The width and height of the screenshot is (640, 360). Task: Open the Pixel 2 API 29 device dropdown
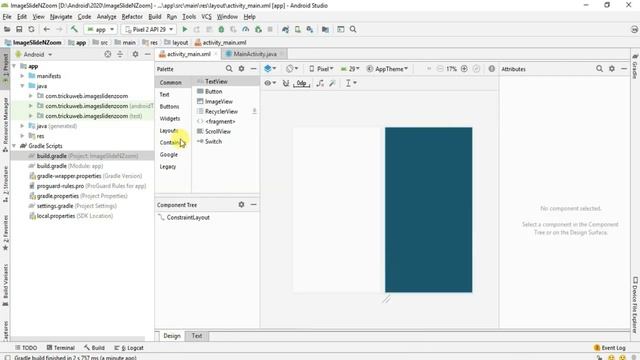pos(149,29)
